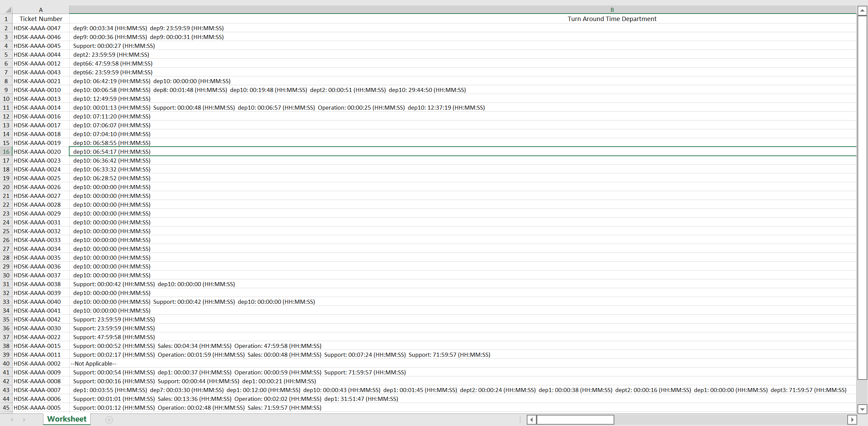Viewport: 868px width, 426px height.
Task: Add a new sheet with plus icon
Action: pyautogui.click(x=109, y=420)
